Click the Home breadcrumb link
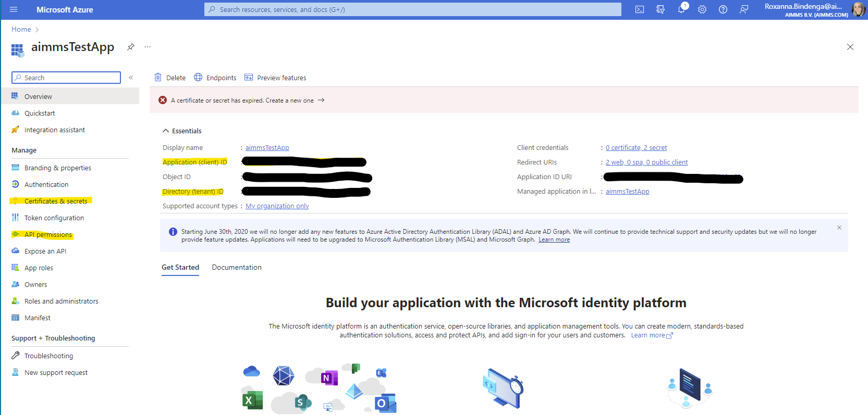 pyautogui.click(x=21, y=29)
